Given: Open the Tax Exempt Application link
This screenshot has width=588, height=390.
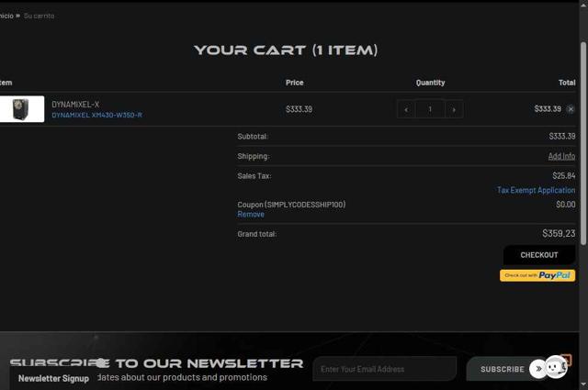Looking at the screenshot, I should (x=536, y=190).
